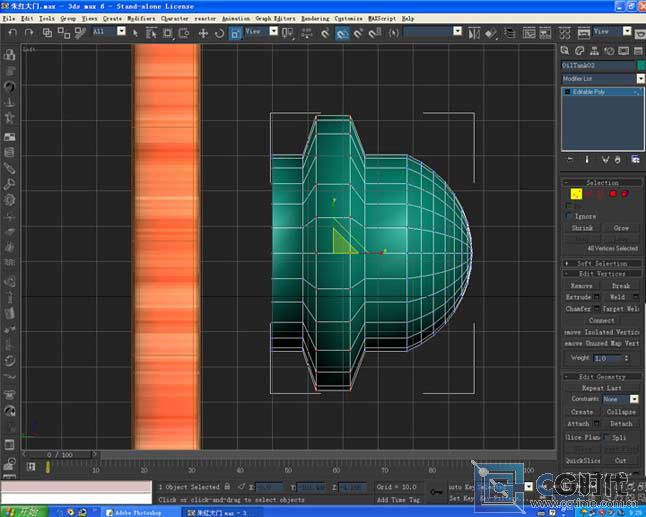Click the Remove vertices button

[x=581, y=285]
